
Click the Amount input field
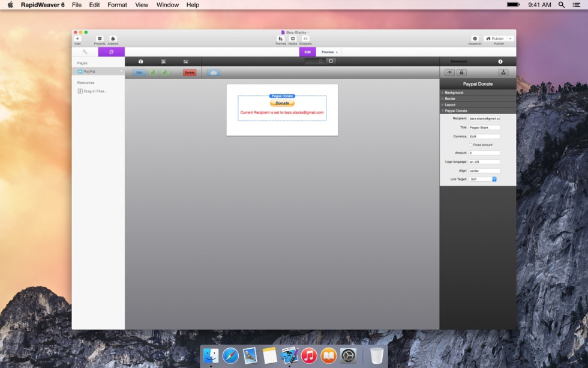485,153
